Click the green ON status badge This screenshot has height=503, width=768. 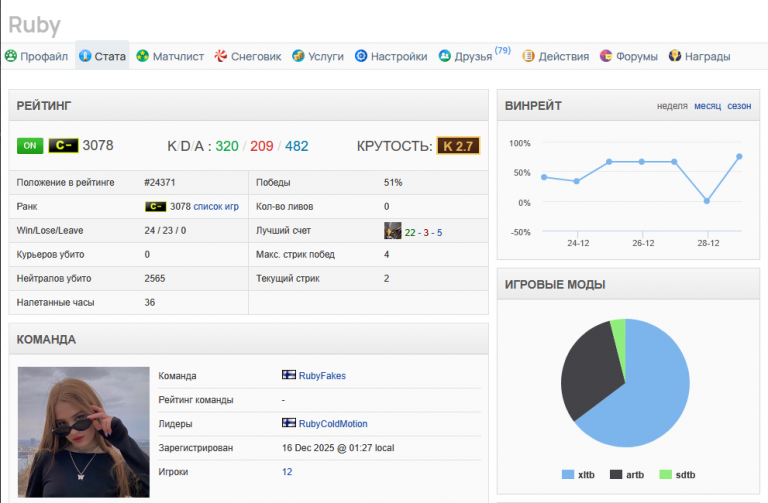coord(30,145)
